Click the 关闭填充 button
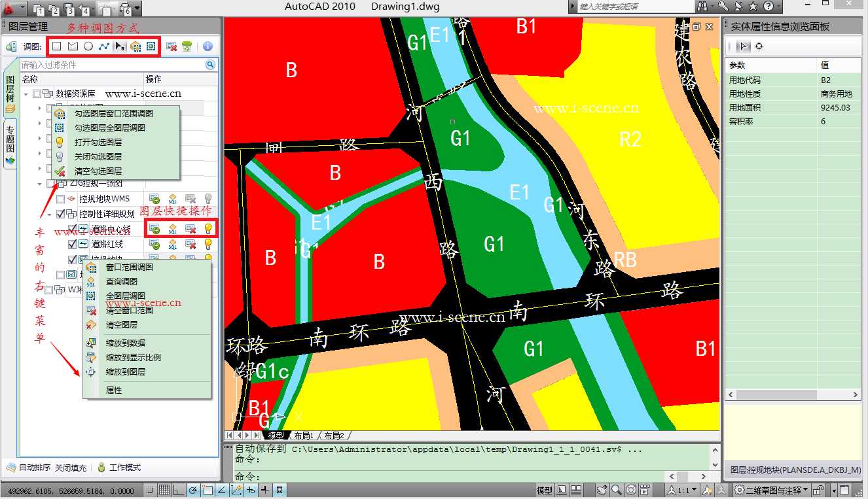Viewport: 868px width, 499px height. [x=70, y=467]
